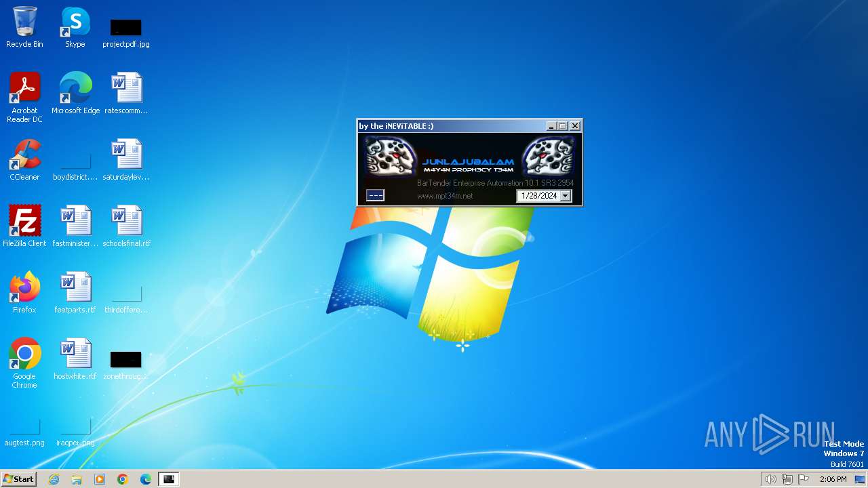Open Edge from the taskbar
Image resolution: width=868 pixels, height=488 pixels.
(146, 479)
